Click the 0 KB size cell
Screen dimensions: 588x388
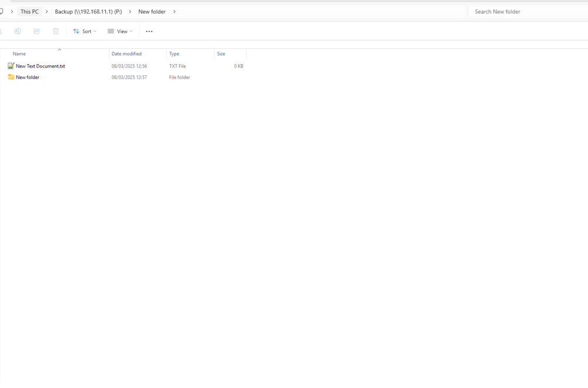239,66
